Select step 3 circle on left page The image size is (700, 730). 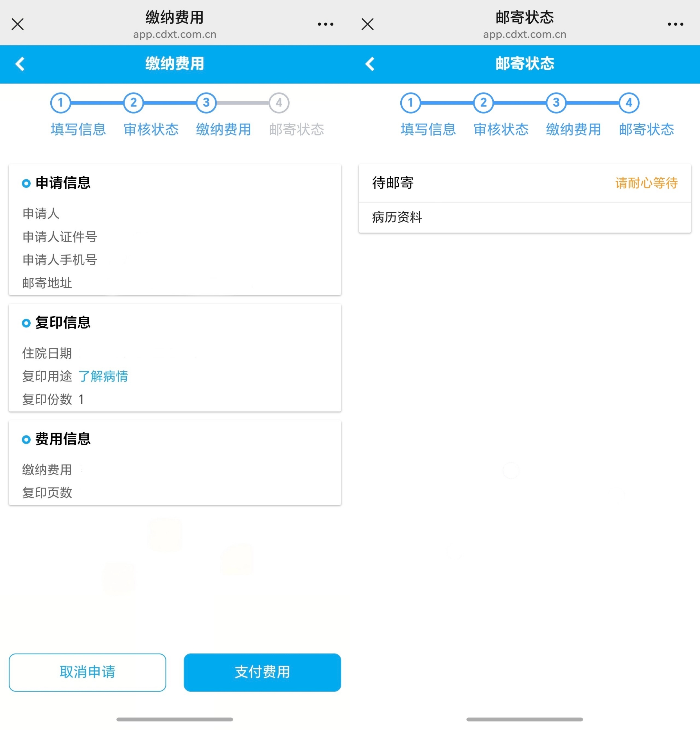[206, 103]
